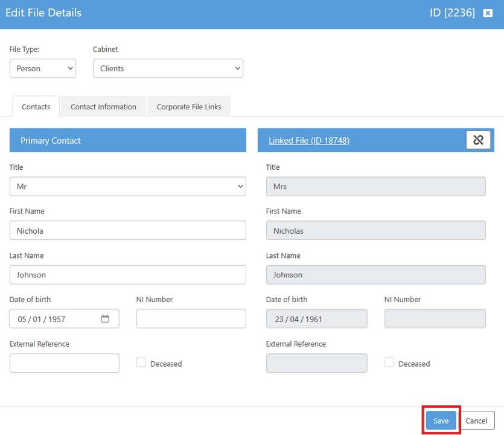Viewport: 504px width, 435px height.
Task: Click the linked file Last Name field
Action: pos(376,275)
